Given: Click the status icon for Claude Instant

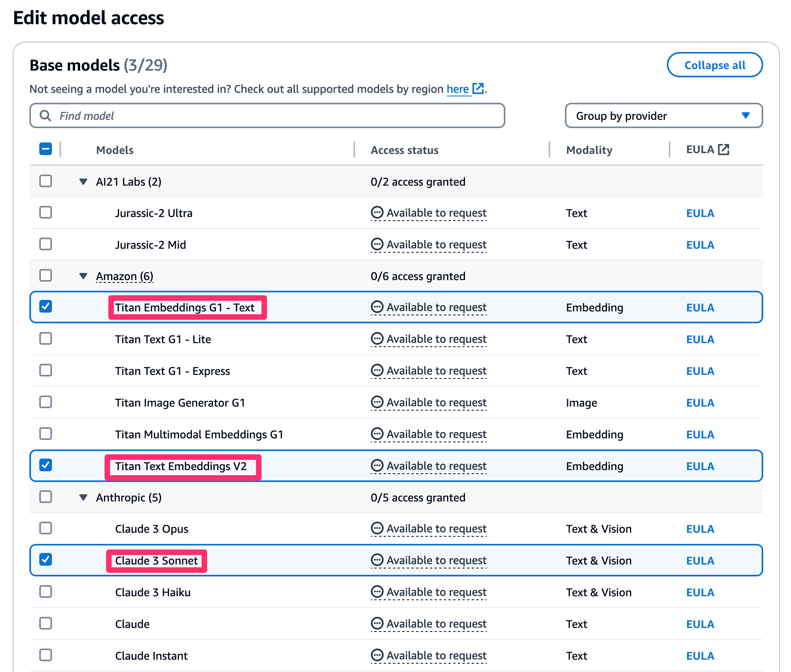Looking at the screenshot, I should point(376,655).
